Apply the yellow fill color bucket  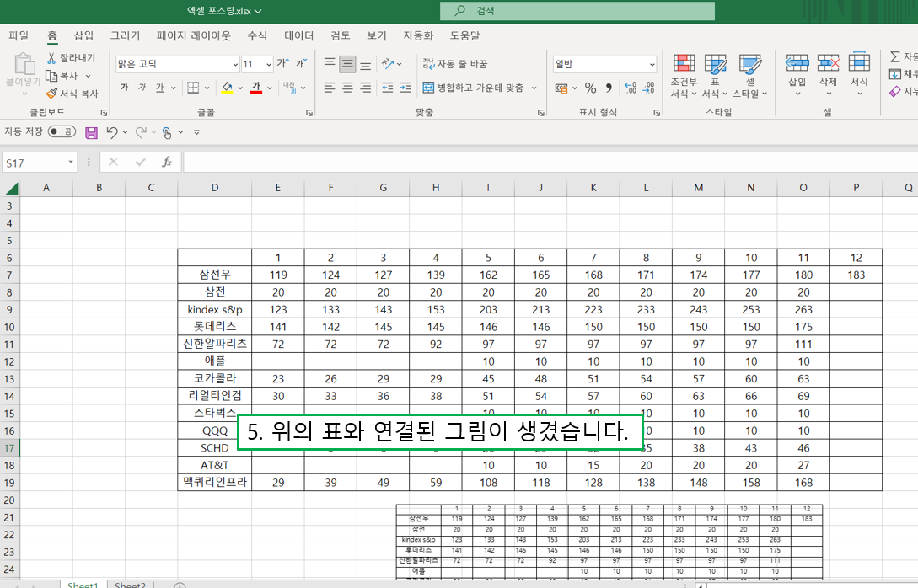(227, 88)
